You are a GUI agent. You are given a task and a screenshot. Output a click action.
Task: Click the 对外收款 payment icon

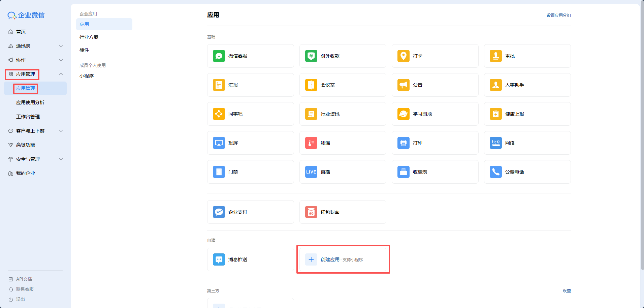[311, 56]
